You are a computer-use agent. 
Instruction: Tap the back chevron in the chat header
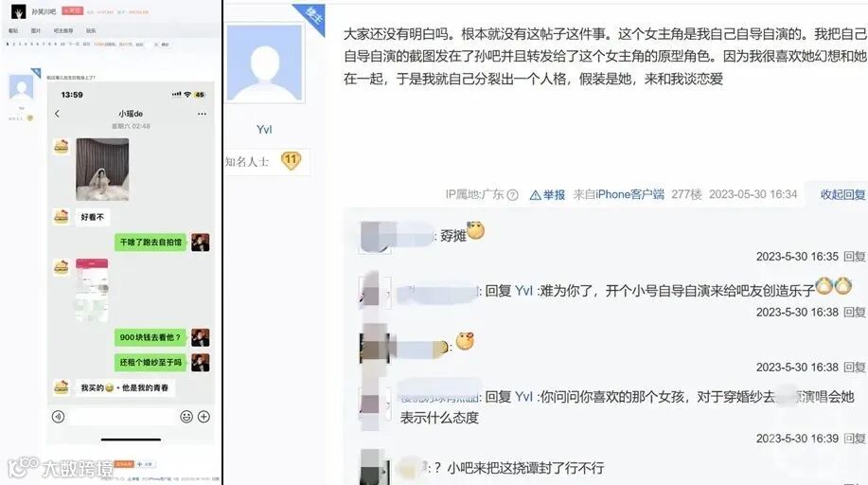click(x=57, y=114)
